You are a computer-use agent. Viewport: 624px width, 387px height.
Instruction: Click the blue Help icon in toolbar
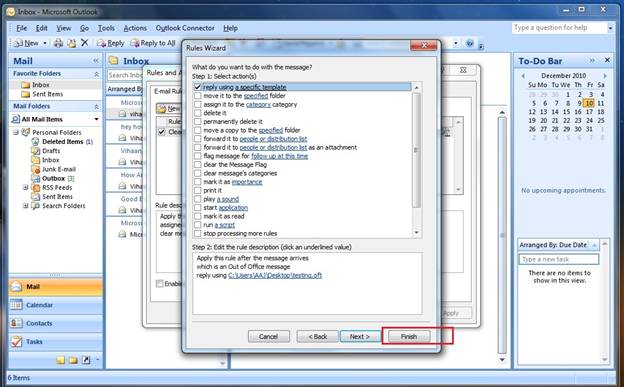pyautogui.click(x=470, y=43)
